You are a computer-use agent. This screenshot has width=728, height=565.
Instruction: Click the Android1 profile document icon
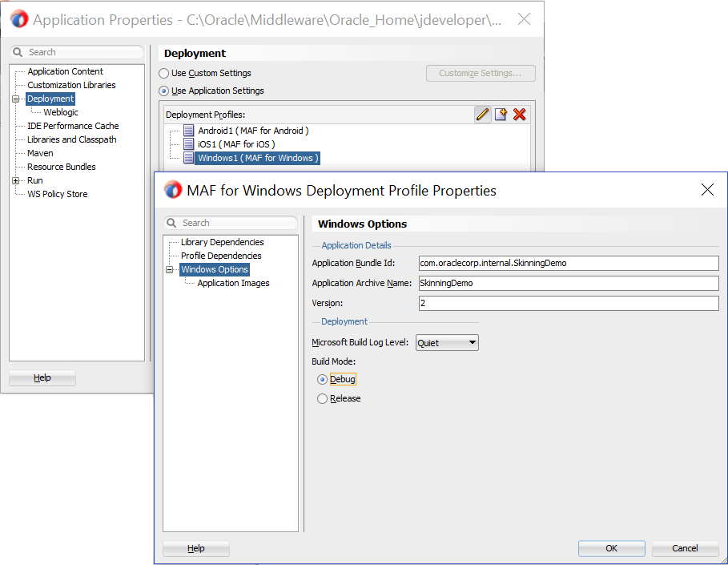click(x=188, y=131)
